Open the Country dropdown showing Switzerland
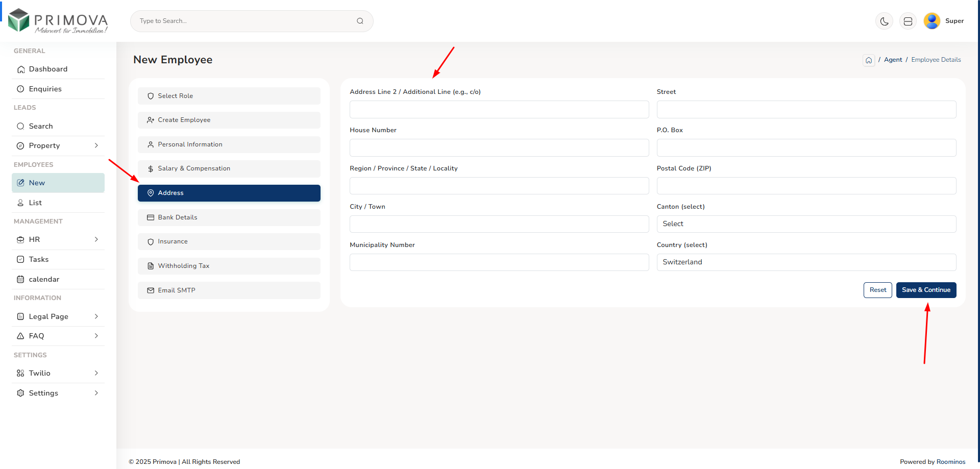Viewport: 980px width, 469px height. [806, 262]
